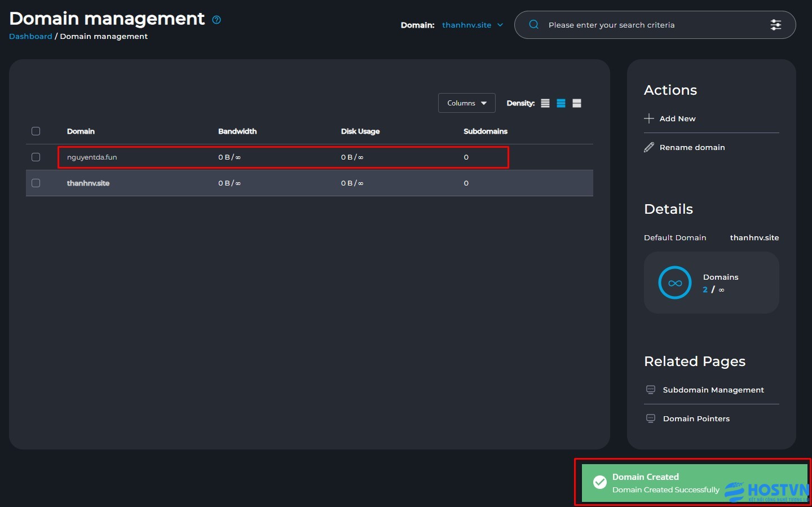The width and height of the screenshot is (812, 507).
Task: Click disk usage value in thanhnv.site row
Action: pyautogui.click(x=352, y=183)
